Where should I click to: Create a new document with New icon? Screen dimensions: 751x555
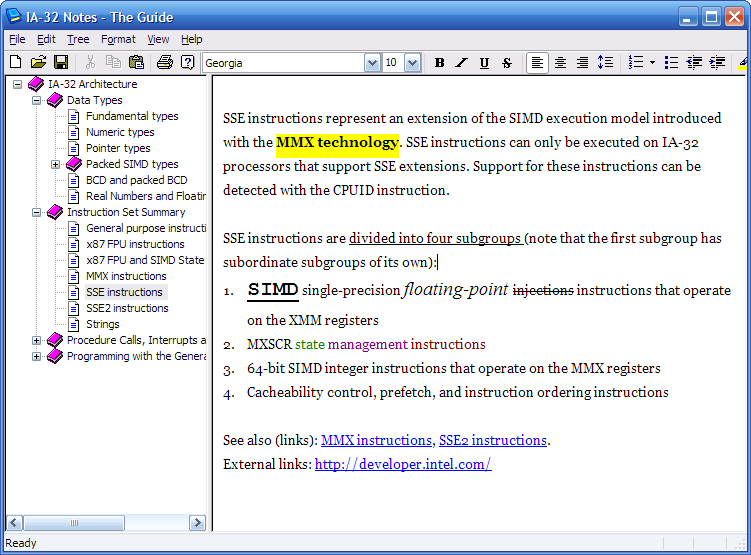point(16,62)
